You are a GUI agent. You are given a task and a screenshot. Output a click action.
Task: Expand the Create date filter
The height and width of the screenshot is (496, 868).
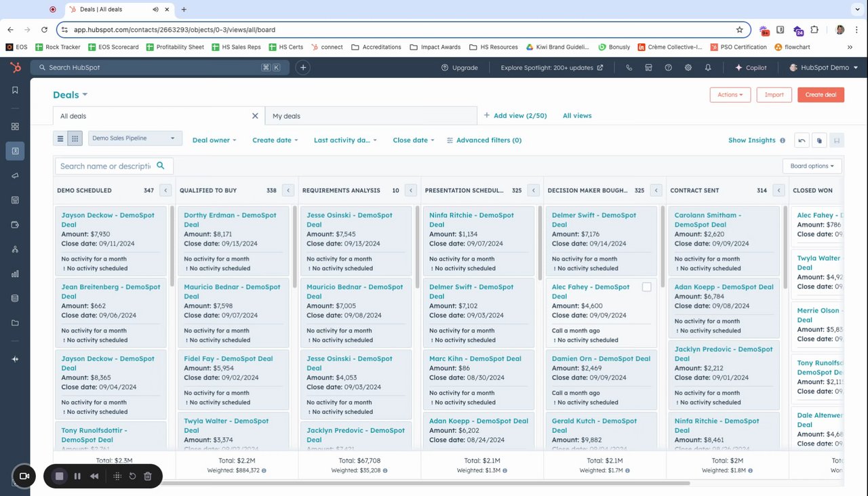point(275,140)
